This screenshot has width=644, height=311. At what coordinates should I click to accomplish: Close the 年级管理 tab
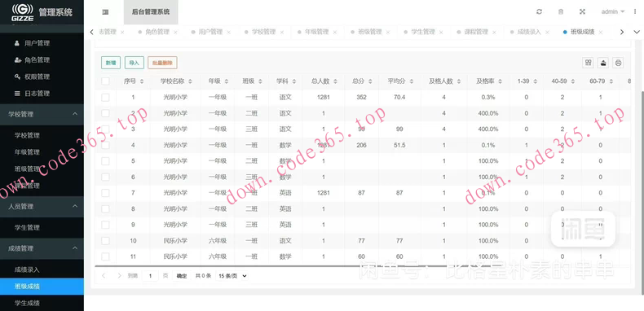pos(335,32)
